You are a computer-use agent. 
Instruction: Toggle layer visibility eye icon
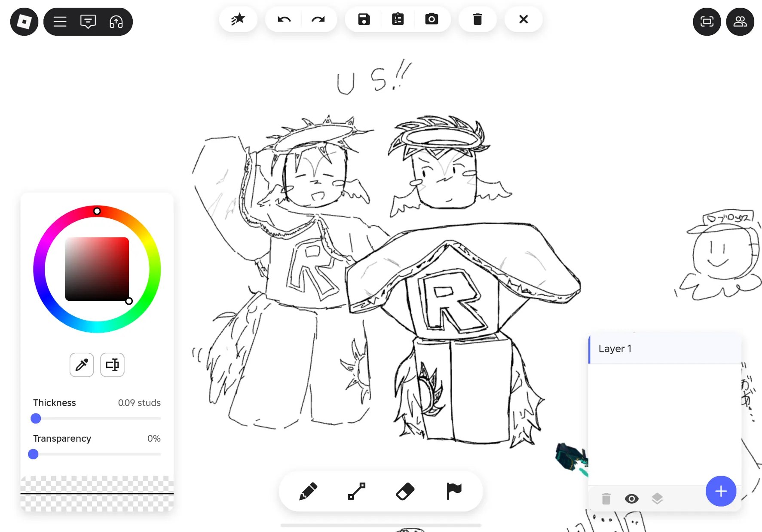(x=632, y=498)
